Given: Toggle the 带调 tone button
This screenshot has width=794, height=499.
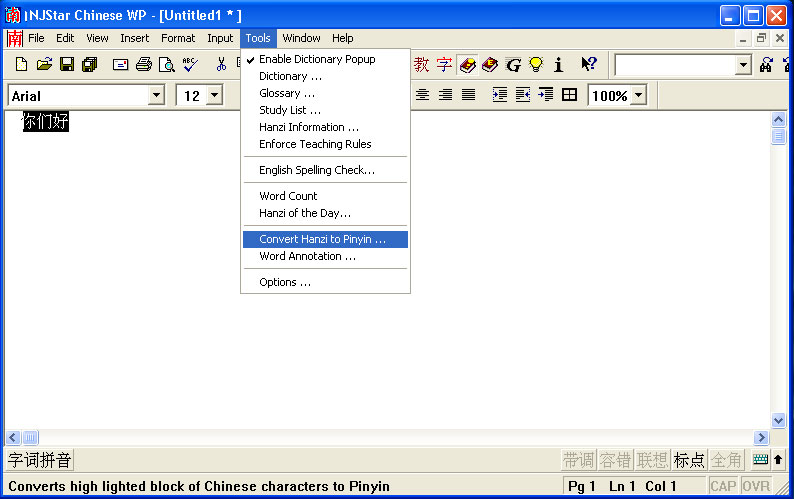Looking at the screenshot, I should [578, 460].
